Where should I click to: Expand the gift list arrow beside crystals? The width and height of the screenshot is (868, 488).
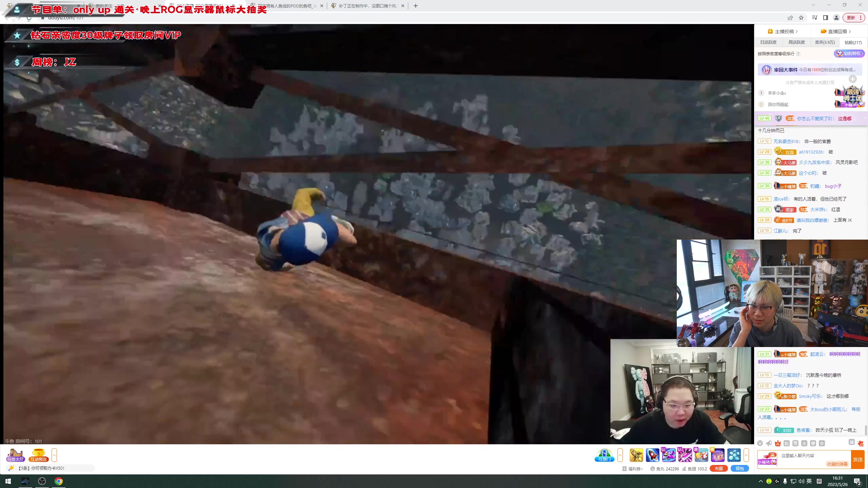746,455
